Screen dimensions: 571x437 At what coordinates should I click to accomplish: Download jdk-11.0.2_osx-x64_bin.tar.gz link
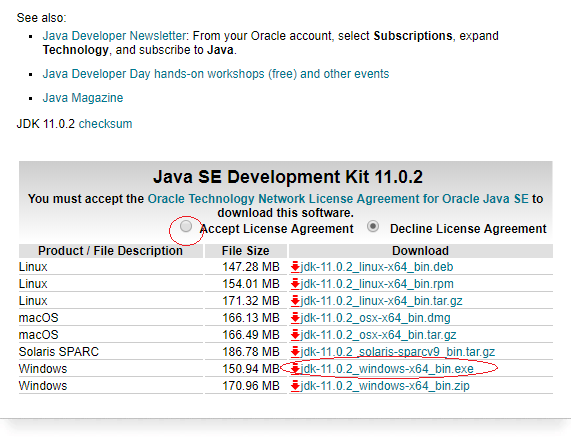point(378,335)
